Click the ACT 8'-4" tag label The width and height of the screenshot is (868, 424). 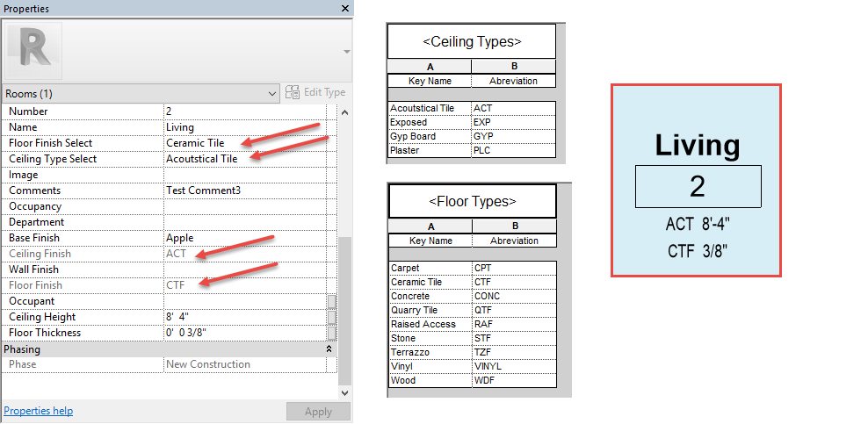(x=697, y=225)
